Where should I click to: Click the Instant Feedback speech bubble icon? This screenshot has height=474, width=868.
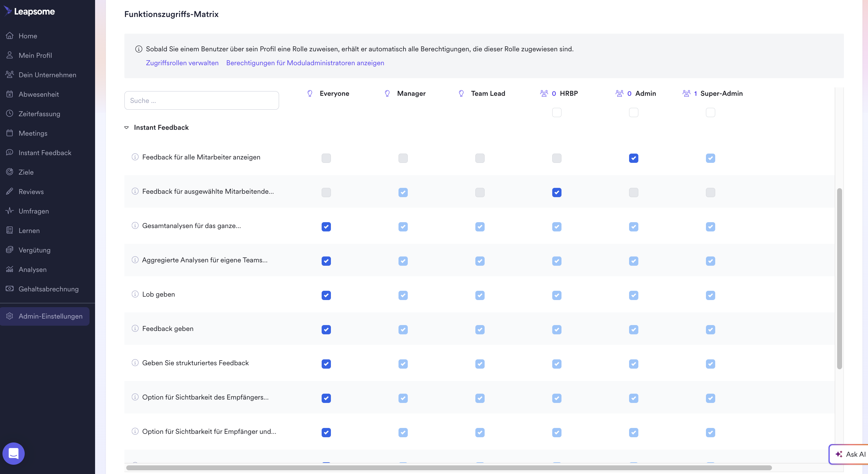(10, 153)
